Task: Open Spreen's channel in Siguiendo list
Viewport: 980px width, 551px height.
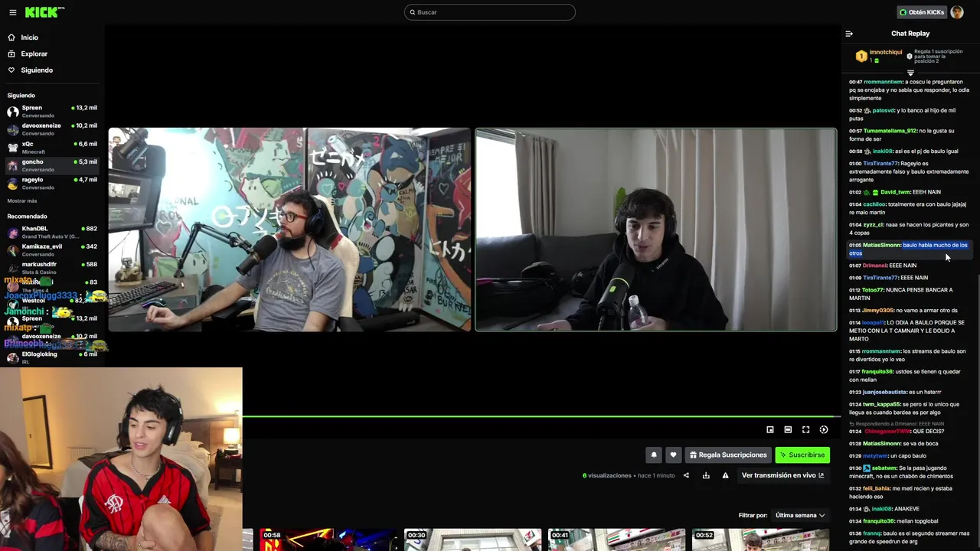Action: pyautogui.click(x=52, y=111)
